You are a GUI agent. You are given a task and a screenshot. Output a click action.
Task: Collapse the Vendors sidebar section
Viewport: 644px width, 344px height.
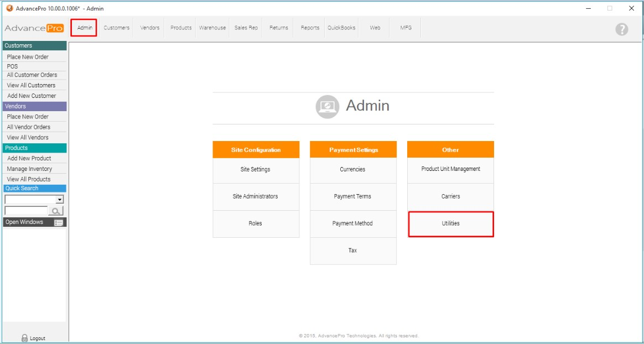click(x=34, y=106)
